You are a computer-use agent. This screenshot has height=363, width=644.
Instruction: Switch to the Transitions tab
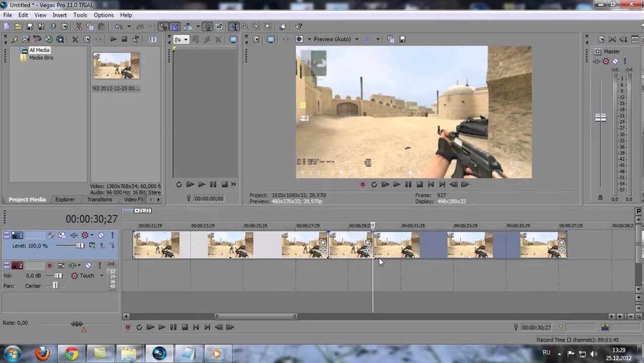pyautogui.click(x=99, y=200)
